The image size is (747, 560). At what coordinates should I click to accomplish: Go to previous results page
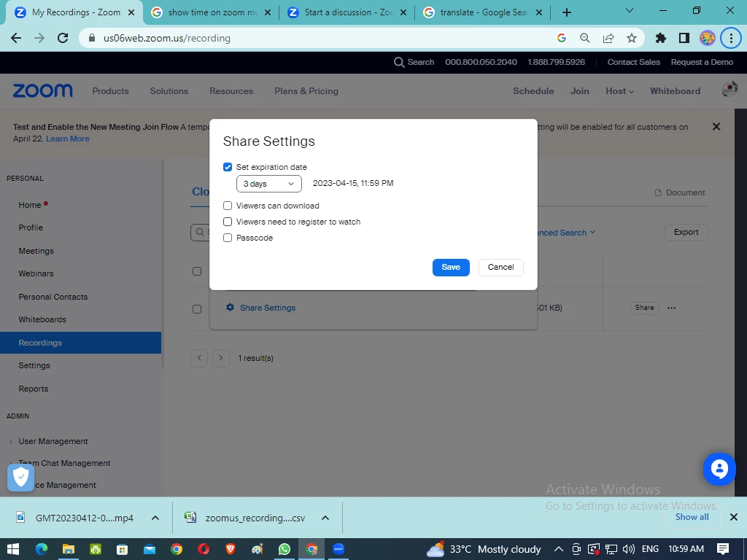[x=199, y=358]
